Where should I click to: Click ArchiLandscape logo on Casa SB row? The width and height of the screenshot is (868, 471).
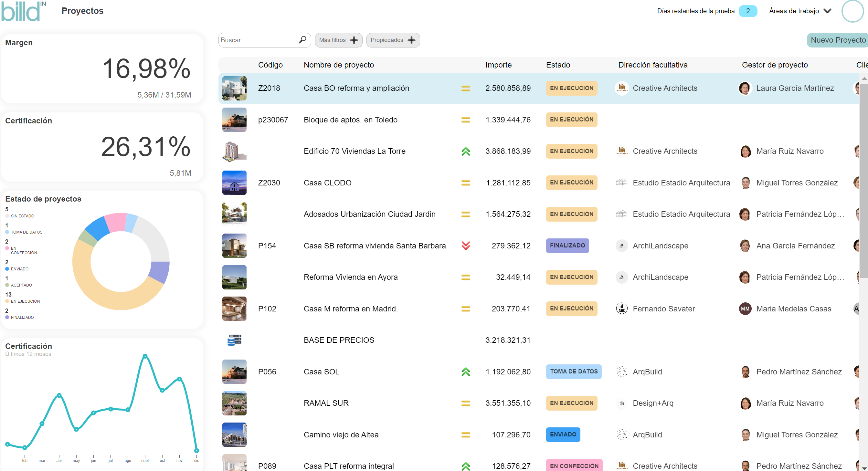tap(622, 246)
